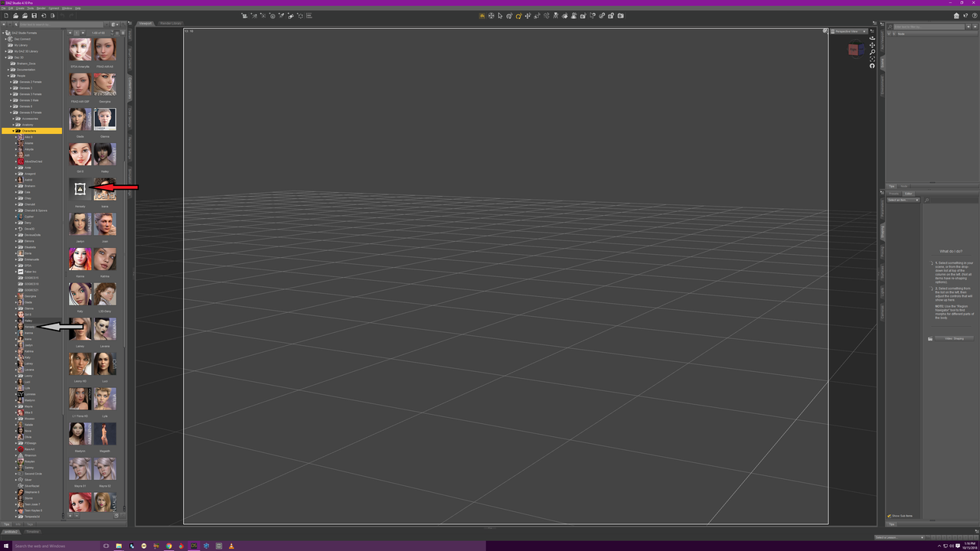The image size is (980, 551).
Task: Toggle the Show Sub Items checkbox
Action: click(889, 516)
